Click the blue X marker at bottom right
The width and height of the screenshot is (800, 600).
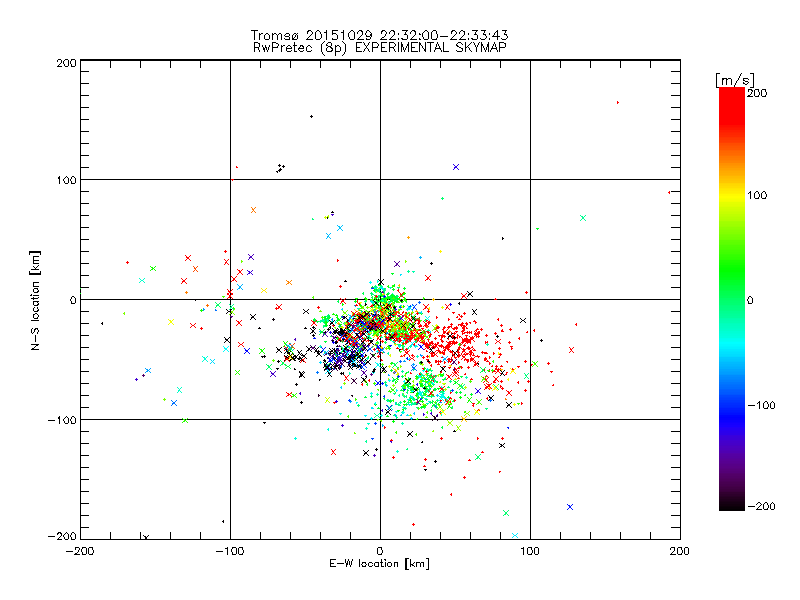570,507
